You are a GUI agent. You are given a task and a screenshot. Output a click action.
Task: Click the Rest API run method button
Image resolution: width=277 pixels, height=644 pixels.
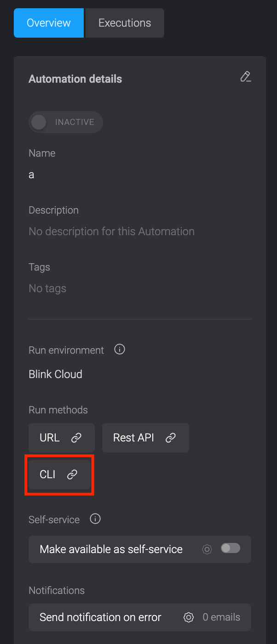coord(145,438)
